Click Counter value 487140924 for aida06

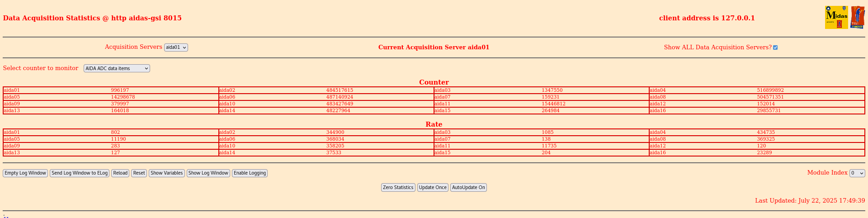(340, 97)
